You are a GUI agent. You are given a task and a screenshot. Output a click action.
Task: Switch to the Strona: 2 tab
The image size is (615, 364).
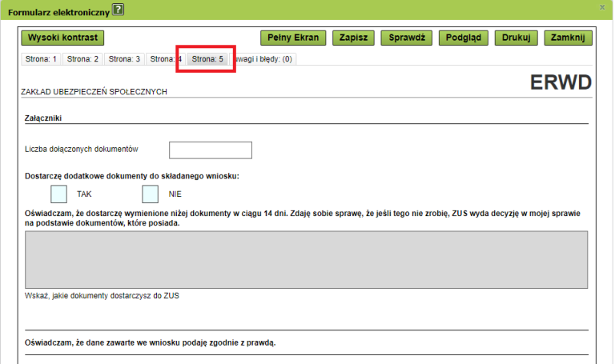[x=82, y=58]
